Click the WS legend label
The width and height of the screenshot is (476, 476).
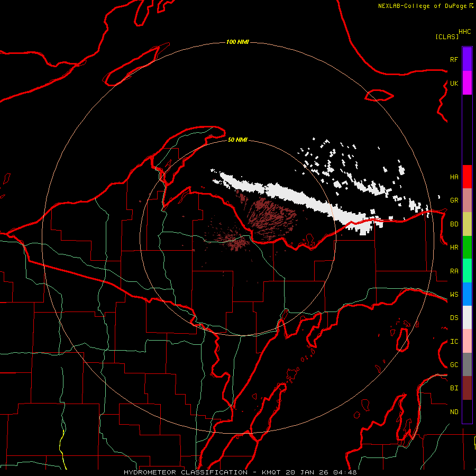coord(454,295)
